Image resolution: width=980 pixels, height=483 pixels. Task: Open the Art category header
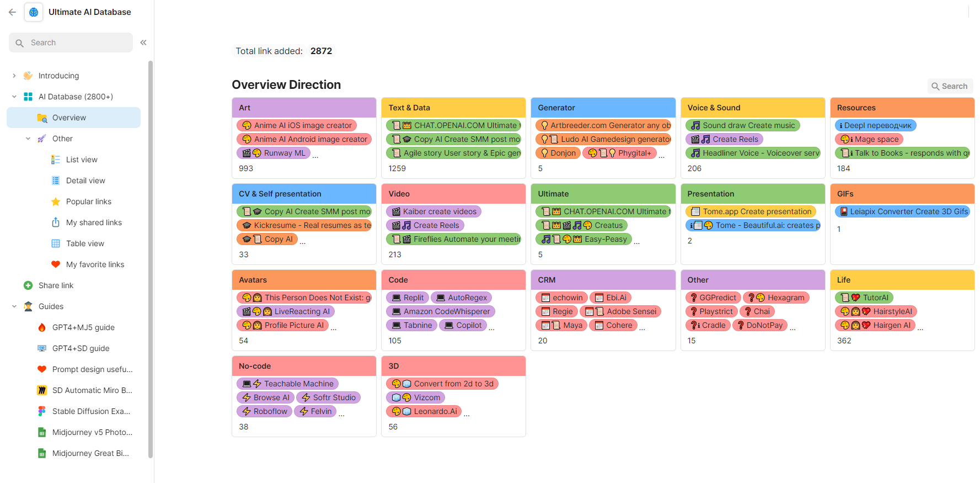[304, 108]
